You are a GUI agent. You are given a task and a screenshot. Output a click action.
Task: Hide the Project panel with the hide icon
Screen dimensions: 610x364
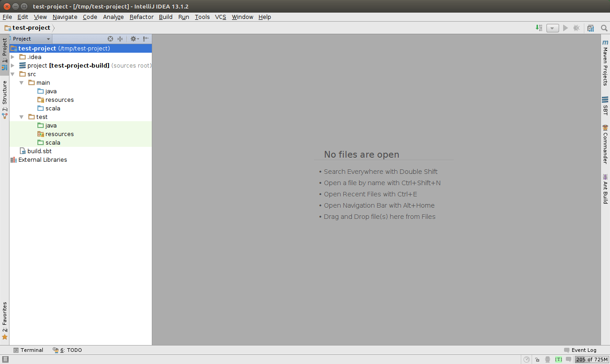(146, 39)
